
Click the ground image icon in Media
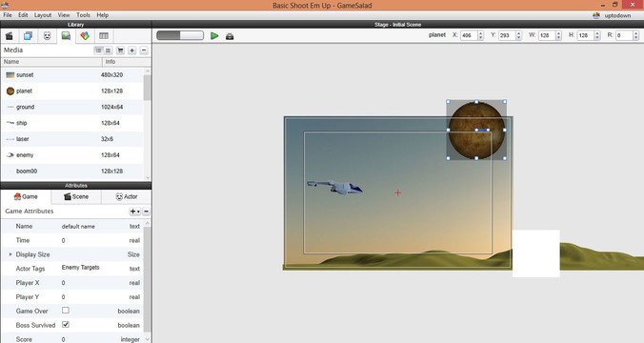pyautogui.click(x=10, y=108)
